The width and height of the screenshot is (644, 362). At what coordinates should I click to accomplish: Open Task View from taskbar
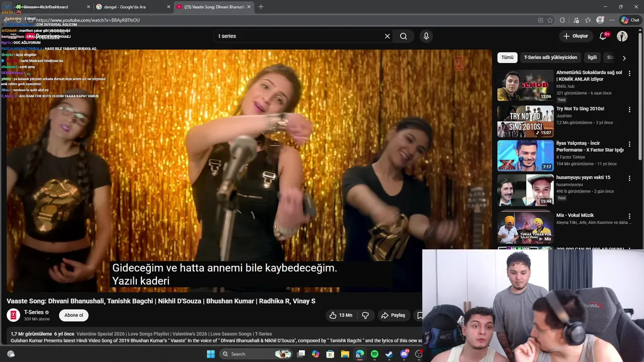tap(301, 354)
